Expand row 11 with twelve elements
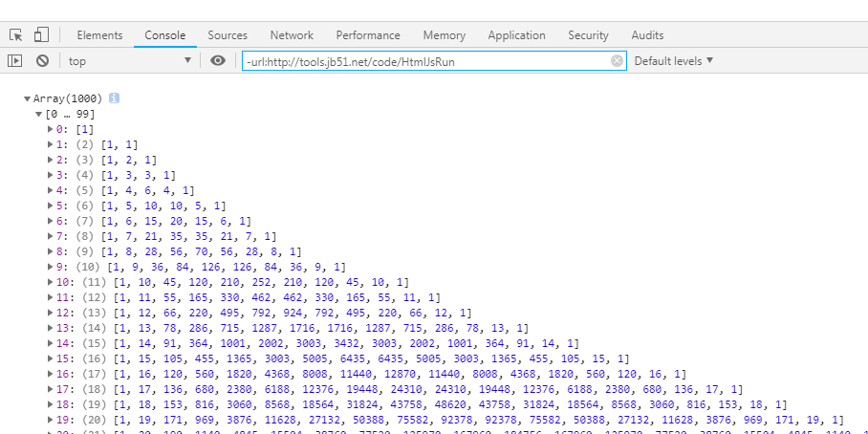This screenshot has width=868, height=434. point(51,297)
